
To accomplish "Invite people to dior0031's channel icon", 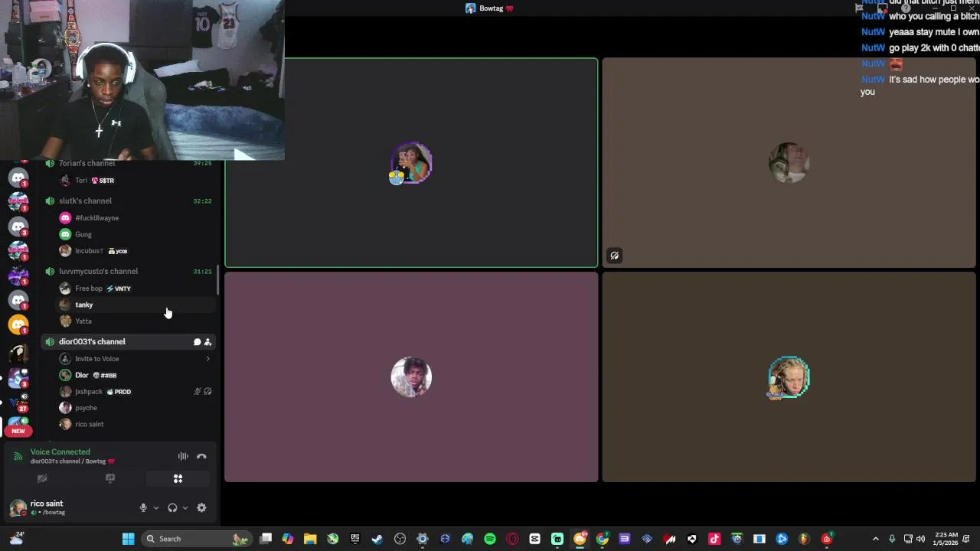I will (207, 342).
